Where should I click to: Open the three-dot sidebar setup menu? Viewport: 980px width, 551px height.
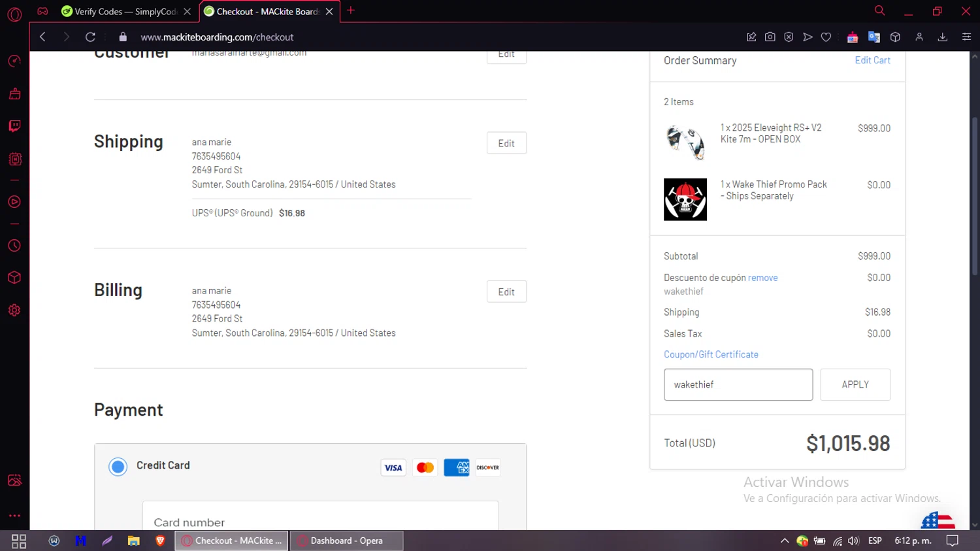point(14,516)
